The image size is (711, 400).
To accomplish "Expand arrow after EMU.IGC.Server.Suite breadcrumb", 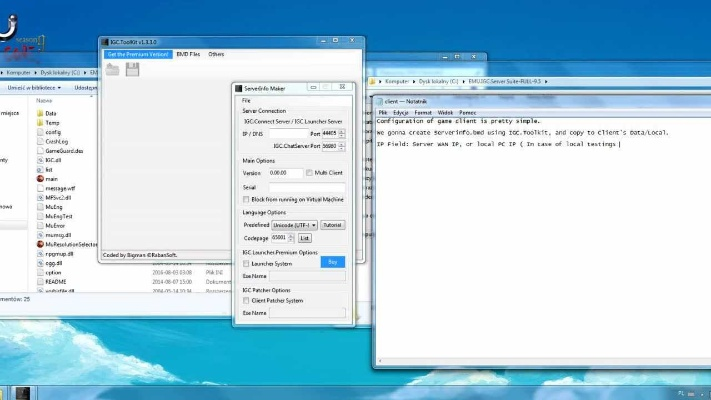I will click(546, 82).
